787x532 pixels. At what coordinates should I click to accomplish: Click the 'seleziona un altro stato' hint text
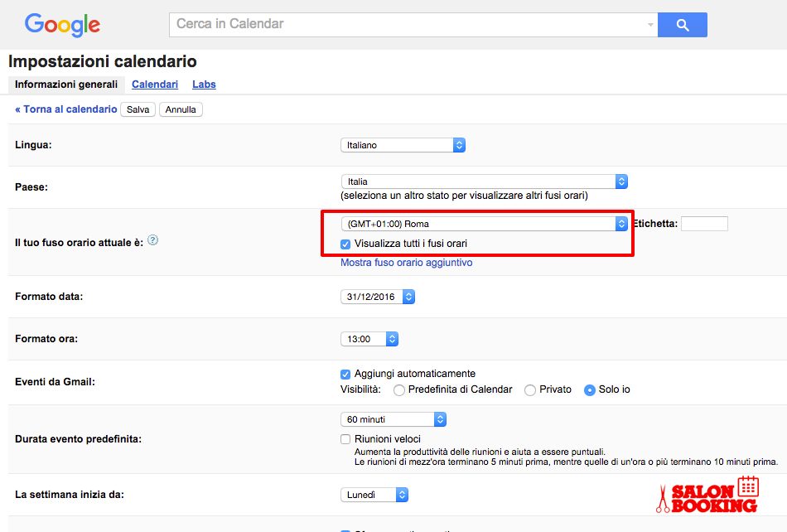pos(464,196)
